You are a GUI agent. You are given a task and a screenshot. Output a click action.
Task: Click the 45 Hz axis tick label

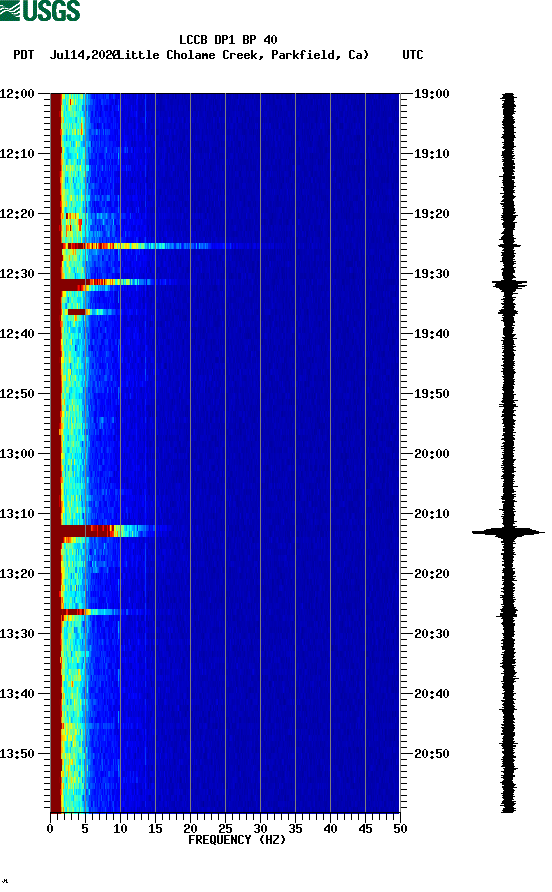(x=365, y=829)
